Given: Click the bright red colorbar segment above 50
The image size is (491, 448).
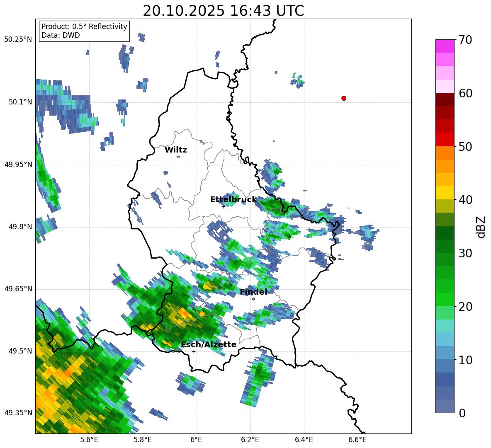Looking at the screenshot, I should click(x=445, y=140).
